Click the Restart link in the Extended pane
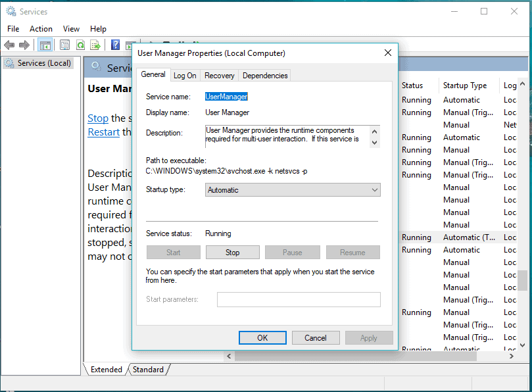The image size is (532, 392). (103, 132)
